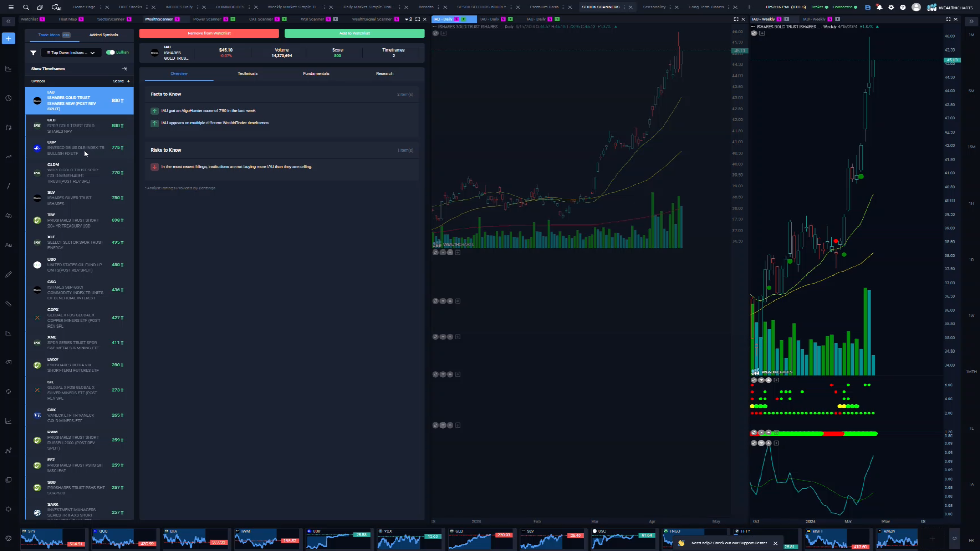Toggle indicator visibility on IAU Daily chart

coord(436,33)
